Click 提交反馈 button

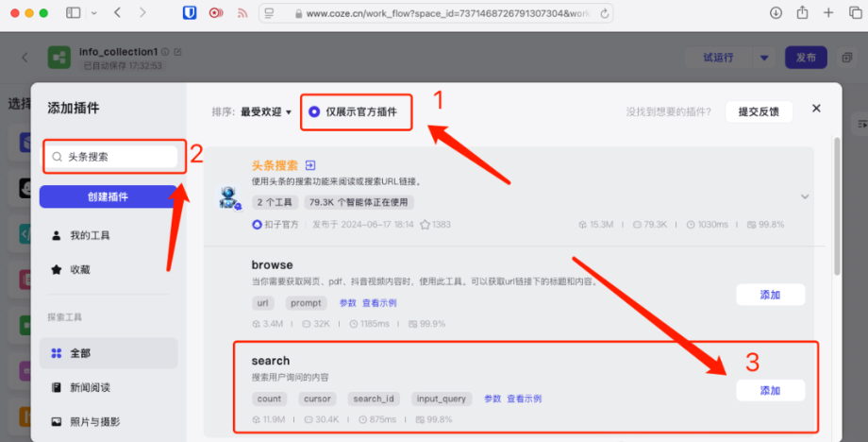tap(759, 111)
